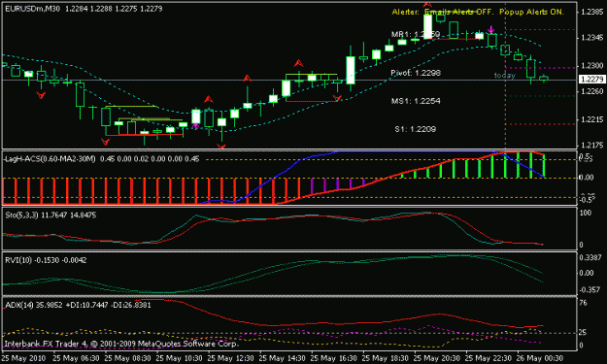Screen dimensions: 607x364
Task: Click the 'today' vertical line label
Action: (x=505, y=76)
